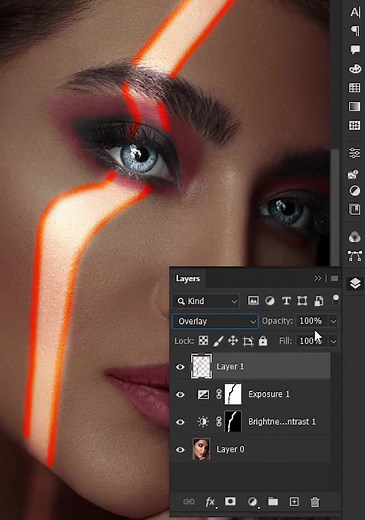
Task: Select Brightness/Contrast 1 mask thumbnail
Action: [x=233, y=422]
